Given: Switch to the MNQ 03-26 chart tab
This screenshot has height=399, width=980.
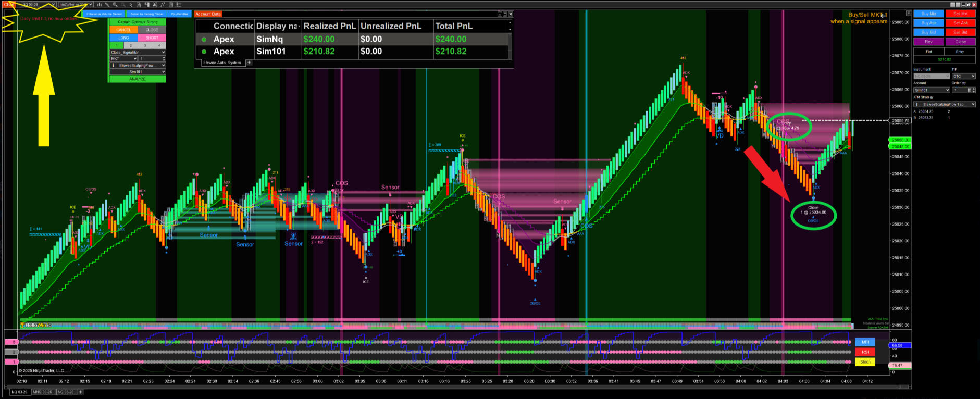Looking at the screenshot, I should (x=42, y=392).
